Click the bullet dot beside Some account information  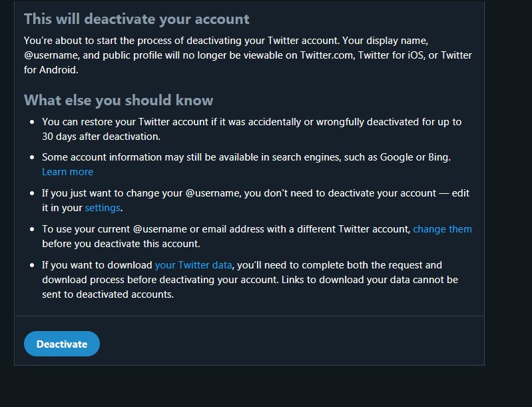[x=32, y=157]
